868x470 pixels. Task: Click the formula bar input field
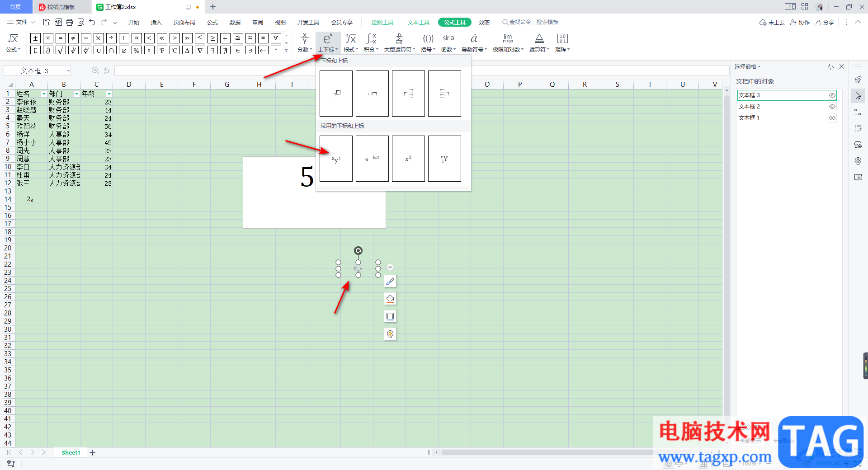[x=422, y=70]
